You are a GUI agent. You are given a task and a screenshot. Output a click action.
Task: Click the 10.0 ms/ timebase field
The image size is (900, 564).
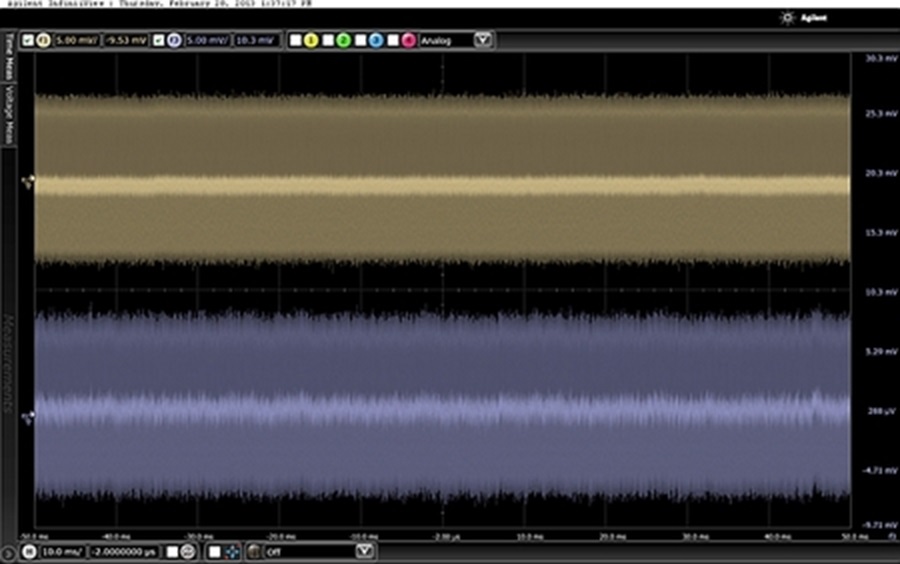[63, 552]
